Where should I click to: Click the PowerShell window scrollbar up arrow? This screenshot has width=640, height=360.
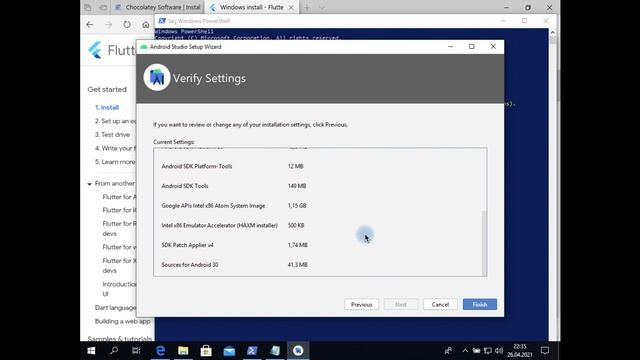[x=553, y=32]
